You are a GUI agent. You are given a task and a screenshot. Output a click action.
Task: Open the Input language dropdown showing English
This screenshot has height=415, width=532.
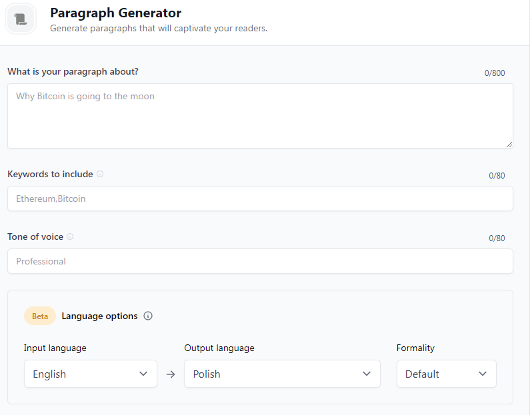[x=91, y=374]
